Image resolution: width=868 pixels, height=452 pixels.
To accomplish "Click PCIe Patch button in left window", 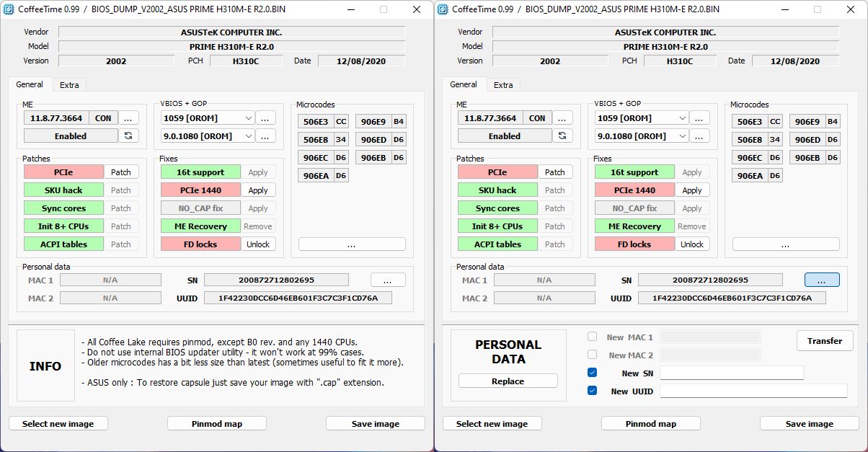I will 121,172.
